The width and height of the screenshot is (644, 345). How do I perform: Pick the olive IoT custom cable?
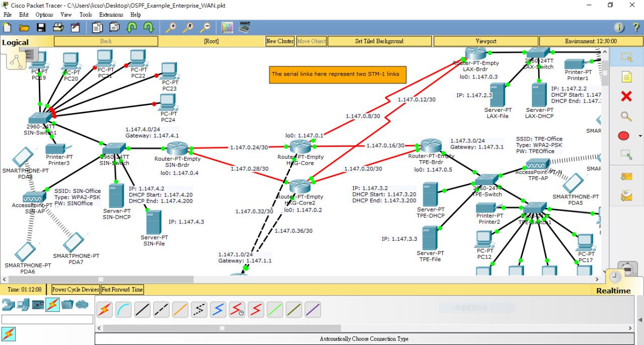[294, 310]
